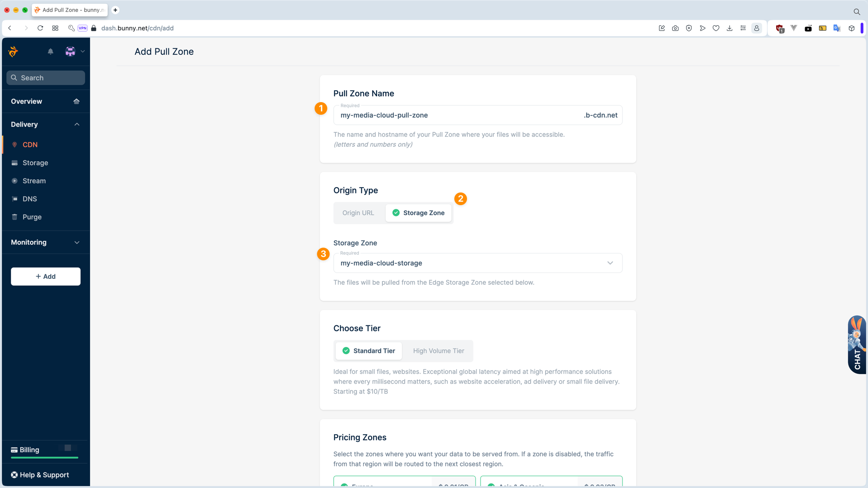This screenshot has height=488, width=868.
Task: Open browser downloads icon
Action: coord(730,28)
